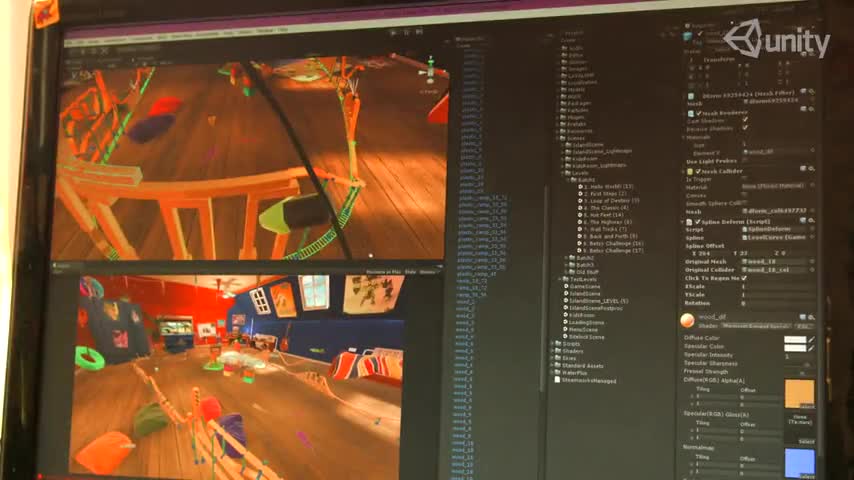Expand the Standard Assets folder

click(x=552, y=366)
